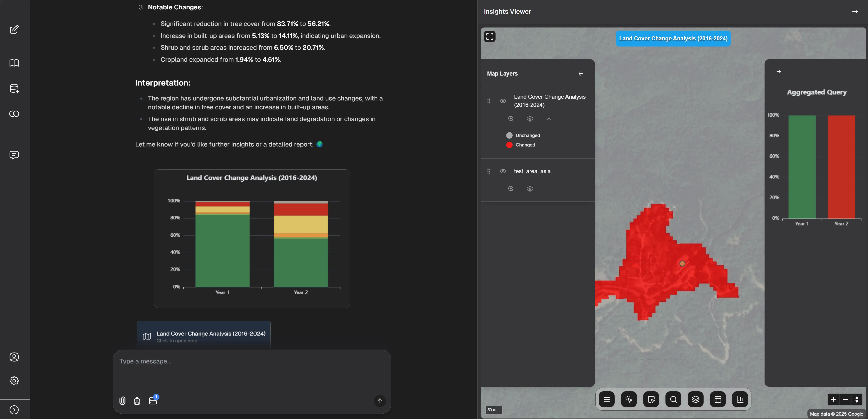Open the map hamburger menu
The width and height of the screenshot is (868, 419).
tap(607, 399)
